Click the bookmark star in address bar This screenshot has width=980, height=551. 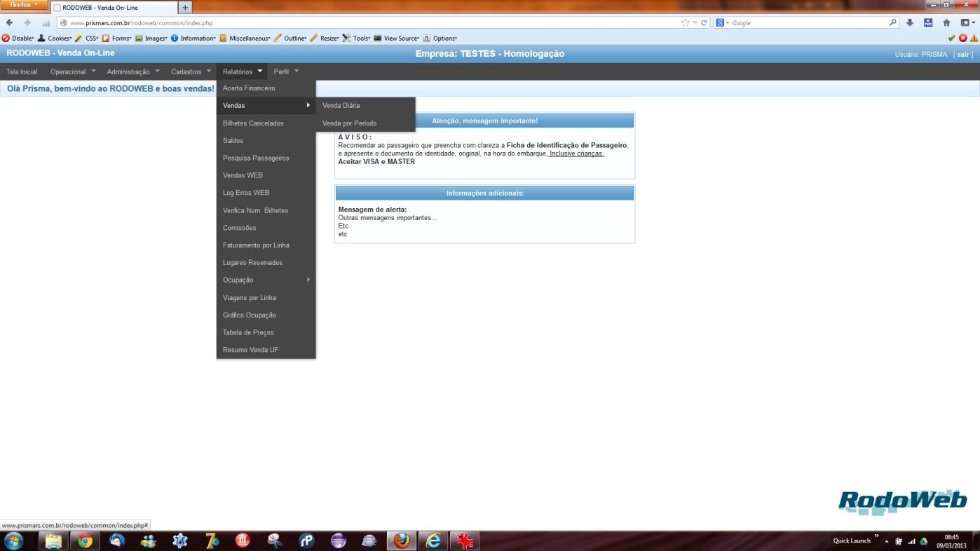685,22
